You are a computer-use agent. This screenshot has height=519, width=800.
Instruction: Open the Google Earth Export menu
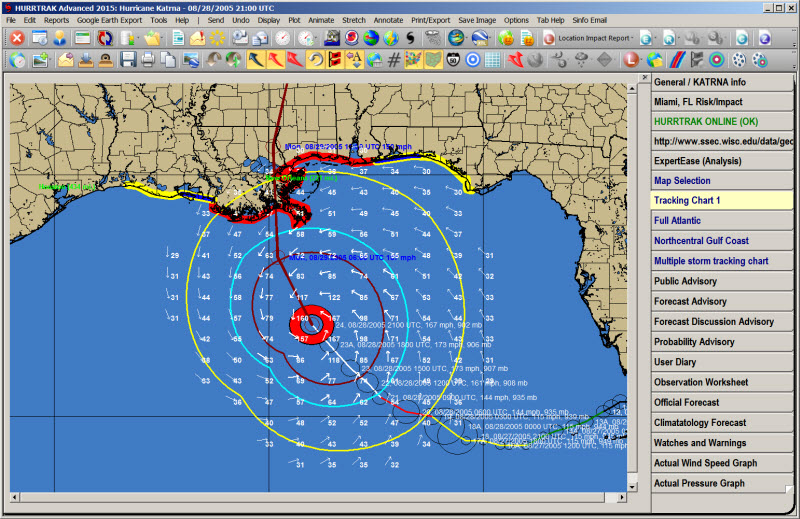tap(110, 20)
